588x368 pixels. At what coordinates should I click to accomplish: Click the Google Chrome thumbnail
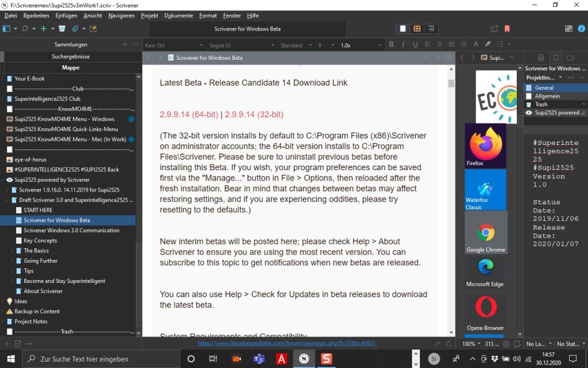tap(486, 233)
